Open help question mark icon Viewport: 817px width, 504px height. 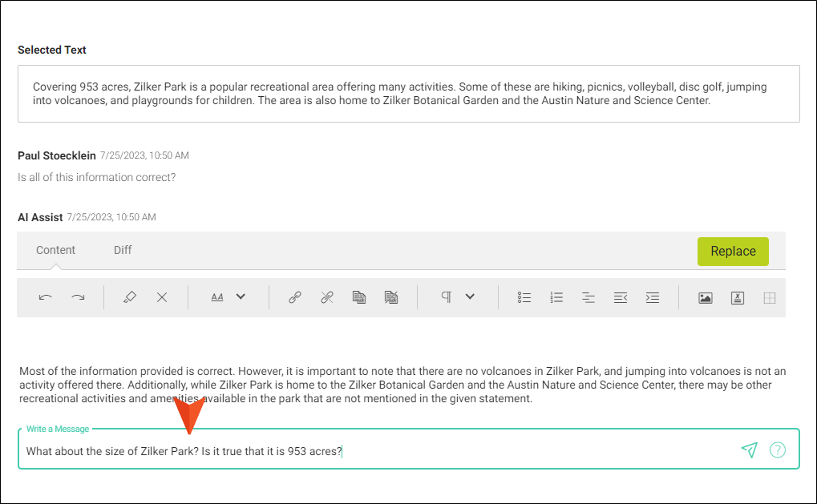pyautogui.click(x=778, y=450)
